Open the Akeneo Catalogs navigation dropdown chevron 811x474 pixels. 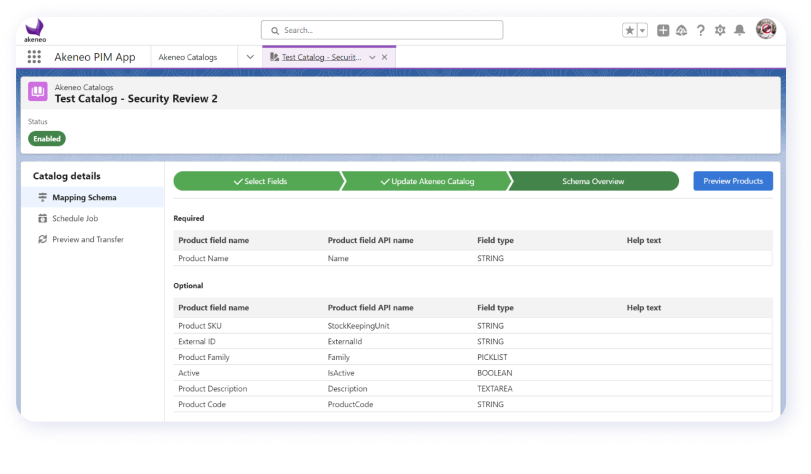click(x=250, y=57)
